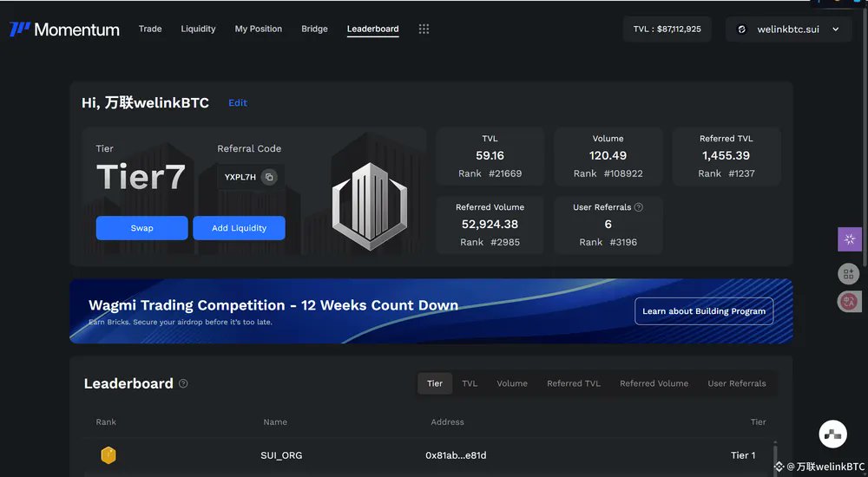Click the Volume value 120.49

pyautogui.click(x=608, y=155)
